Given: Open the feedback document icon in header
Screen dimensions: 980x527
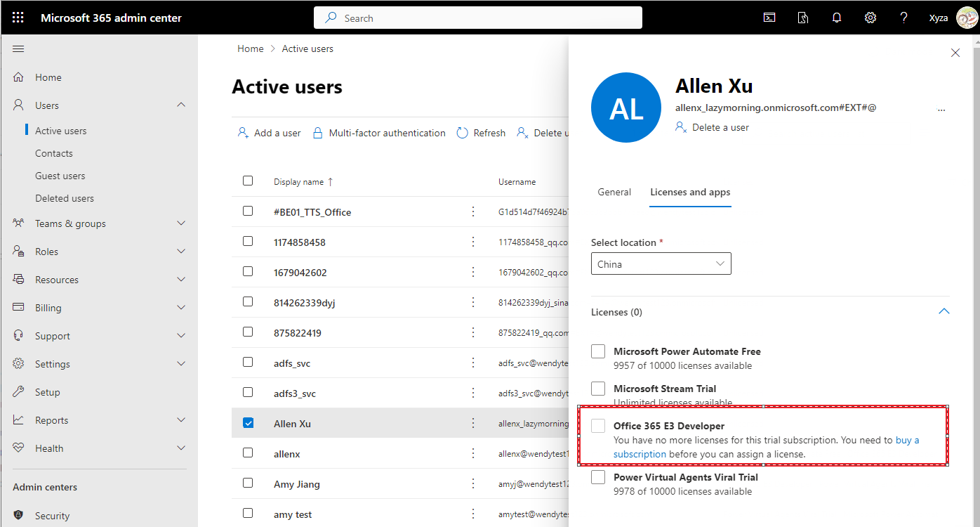Looking at the screenshot, I should 803,18.
